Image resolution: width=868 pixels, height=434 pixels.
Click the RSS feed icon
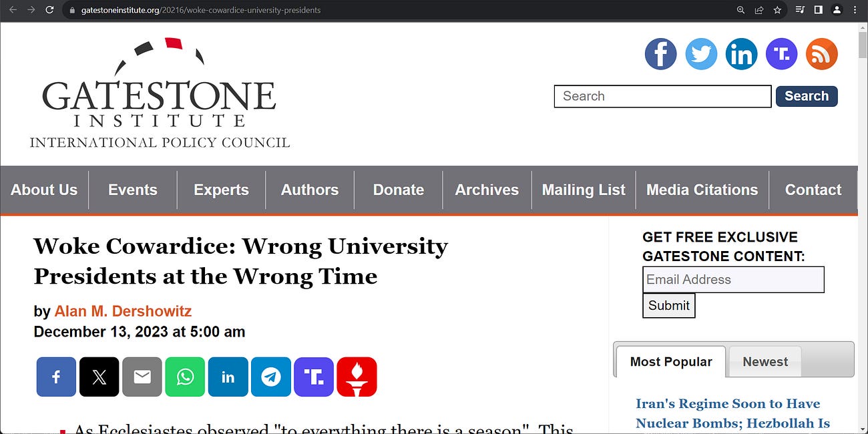tap(822, 53)
